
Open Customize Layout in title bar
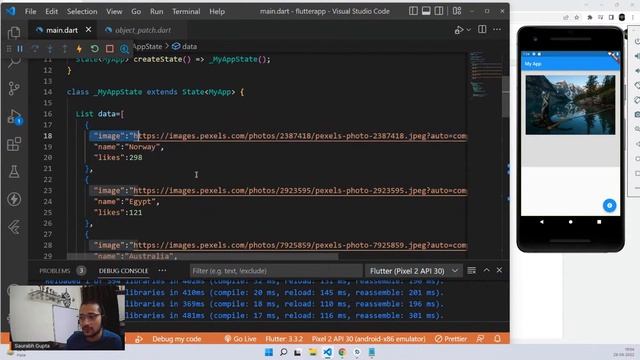coord(457,11)
